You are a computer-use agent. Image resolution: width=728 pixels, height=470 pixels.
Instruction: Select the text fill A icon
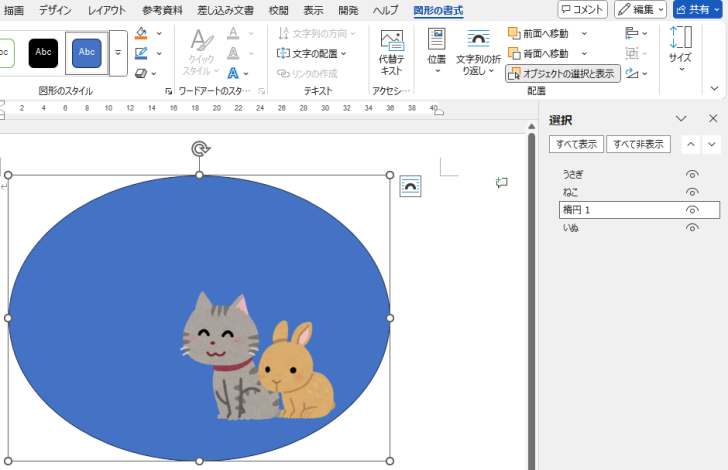coord(233,33)
